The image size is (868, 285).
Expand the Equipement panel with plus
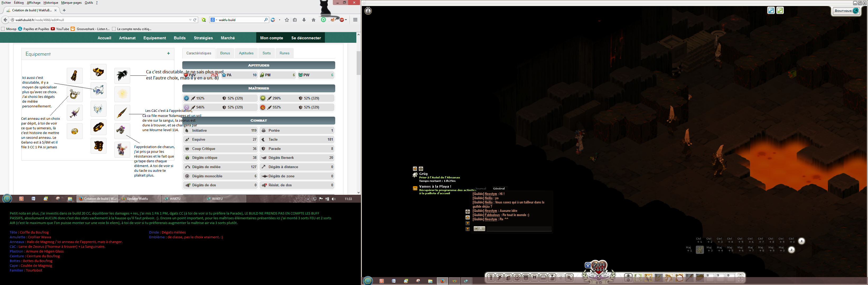click(169, 54)
